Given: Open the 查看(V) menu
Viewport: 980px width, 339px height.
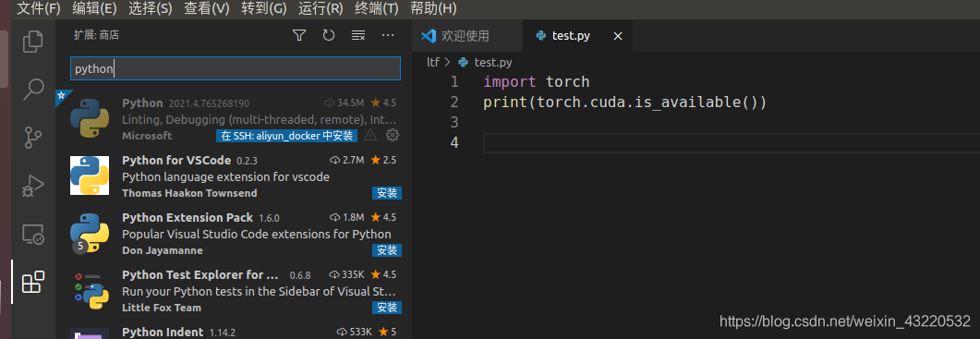Looking at the screenshot, I should coord(207,8).
